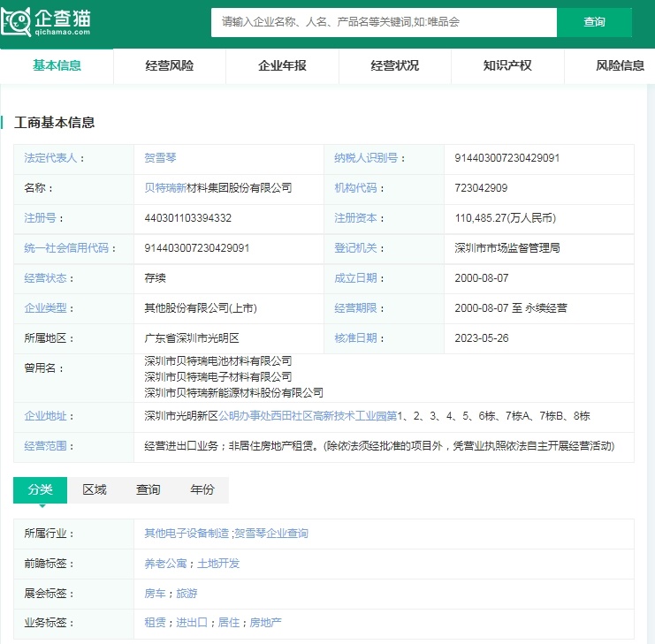This screenshot has height=644, width=655.
Task: Click legal representative link 贺雪琴
Action: click(x=160, y=158)
